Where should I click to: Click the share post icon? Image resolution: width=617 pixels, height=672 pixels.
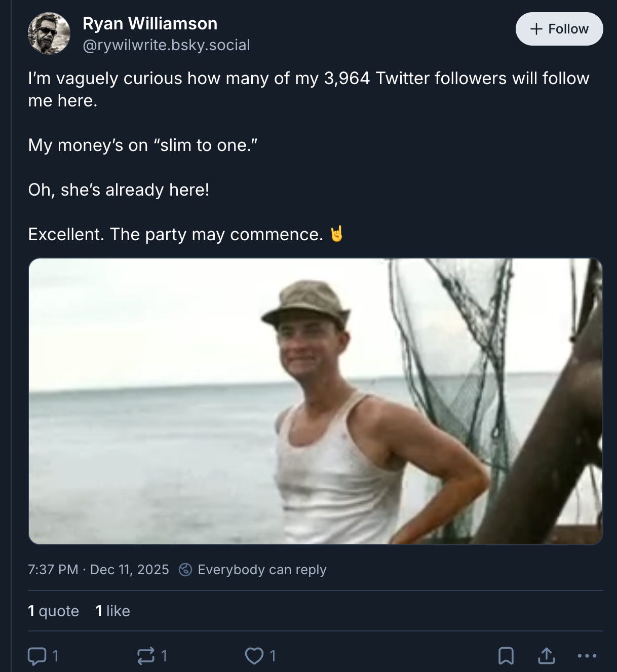[x=546, y=656]
